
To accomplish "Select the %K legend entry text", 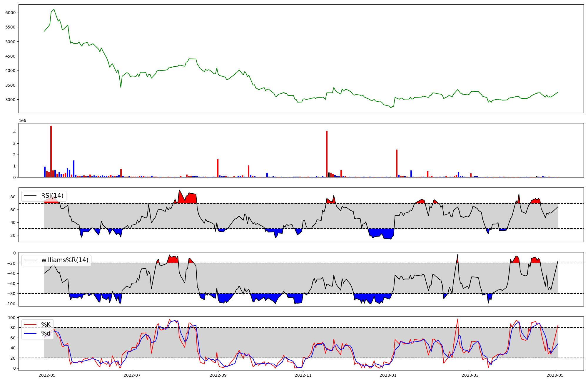I will [x=46, y=325].
